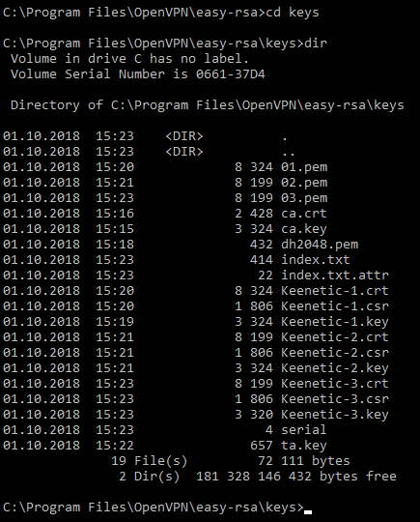The image size is (420, 522).
Task: Click the file name Keenetic-2.crt
Action: pos(335,337)
